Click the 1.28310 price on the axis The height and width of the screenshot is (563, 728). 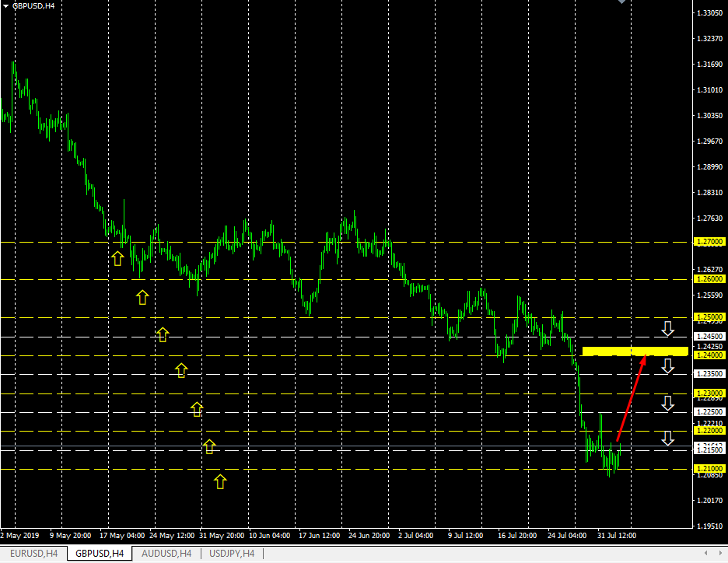click(x=710, y=192)
